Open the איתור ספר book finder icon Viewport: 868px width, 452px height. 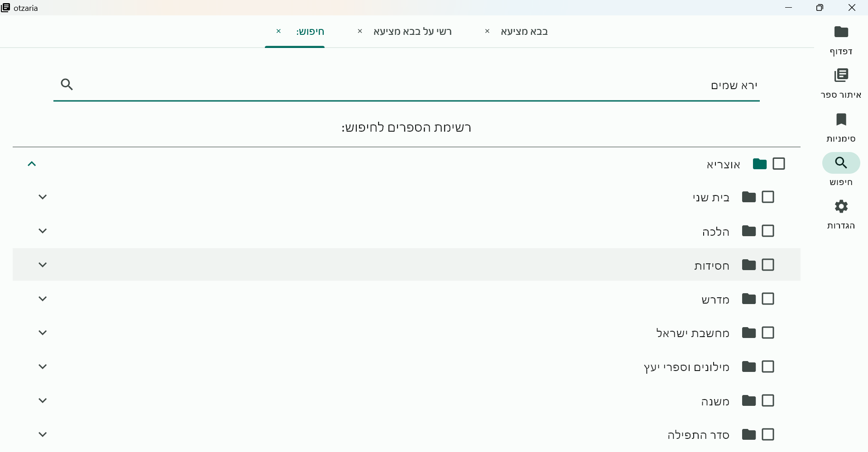coord(841,76)
